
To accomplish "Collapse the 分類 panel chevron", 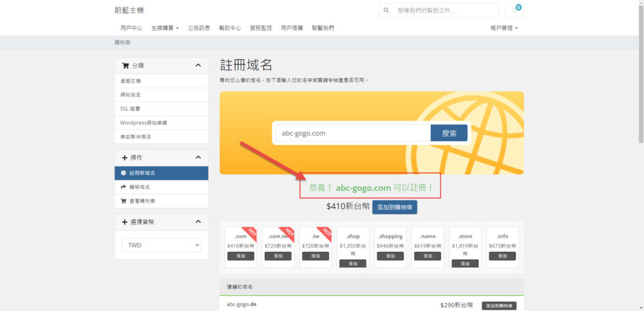I will click(197, 65).
